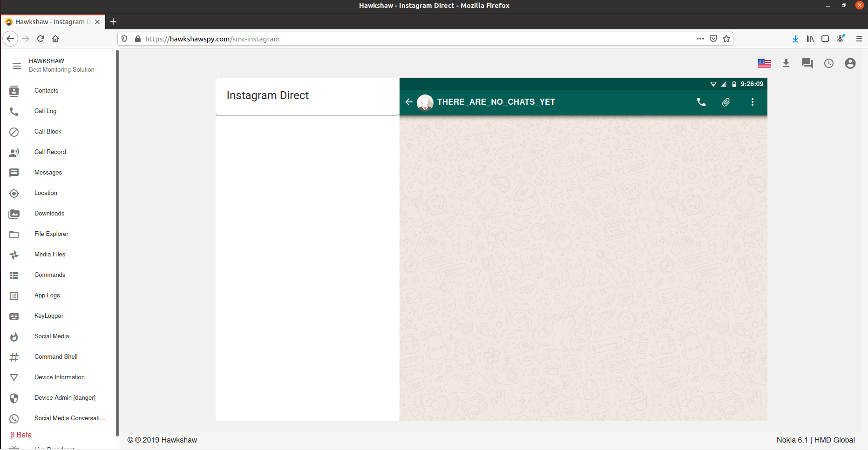Click the clock history icon in header
The image size is (868, 450).
[829, 63]
